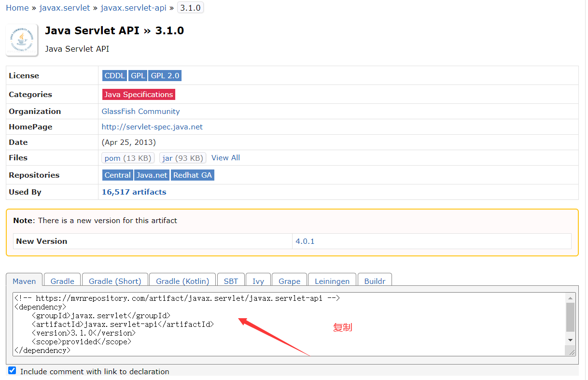Screen dimensions: 588x380
Task: Open the Java.net repository tag
Action: tap(152, 175)
